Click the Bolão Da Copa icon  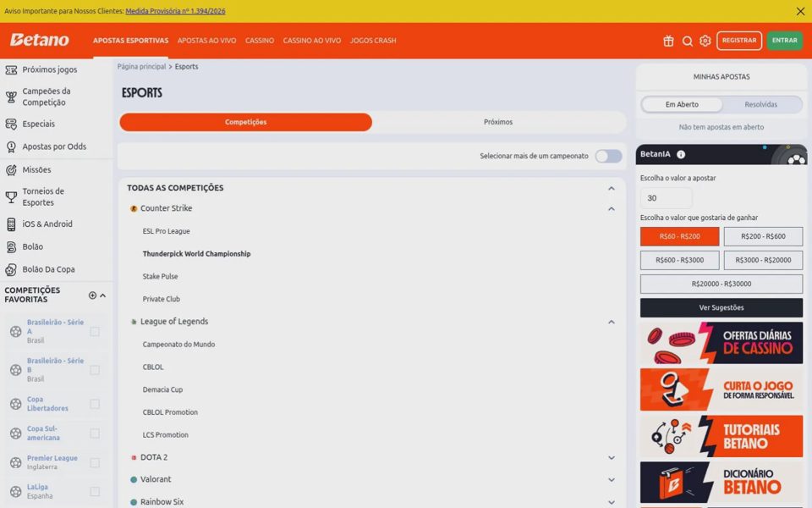11,269
